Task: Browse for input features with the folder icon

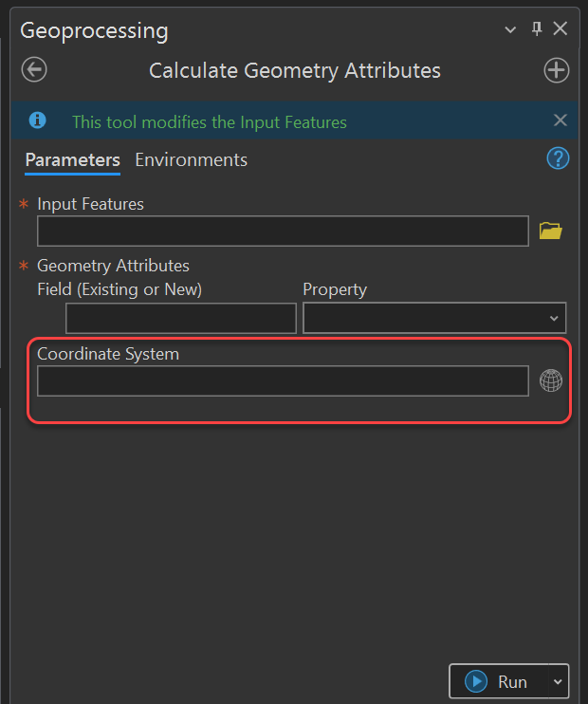Action: point(550,231)
